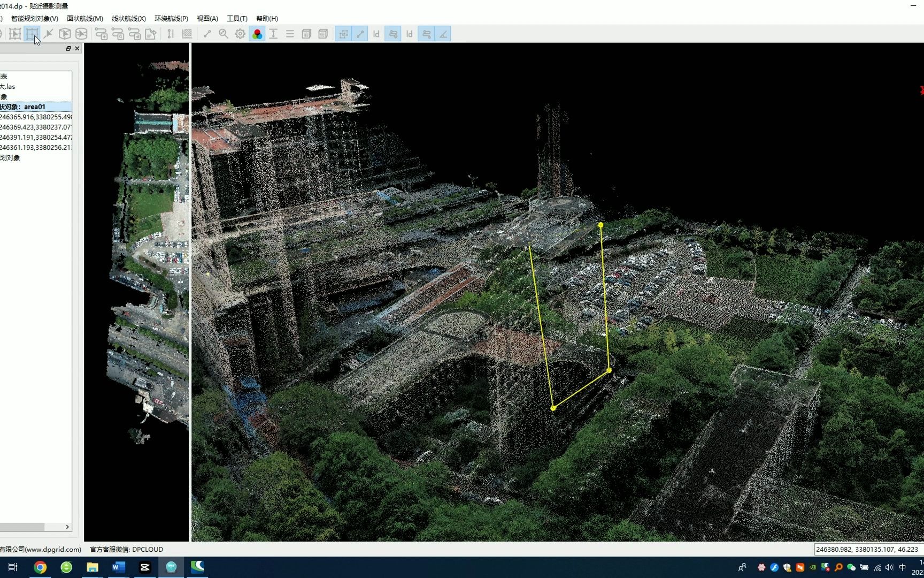
Task: Click the three horizontal lines icon
Action: (x=290, y=34)
